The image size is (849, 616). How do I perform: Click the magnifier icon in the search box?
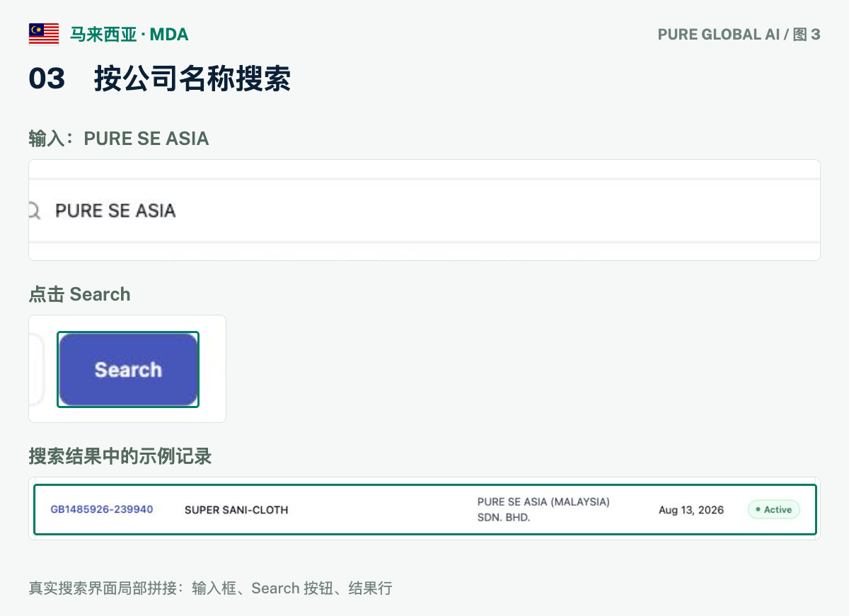click(34, 210)
